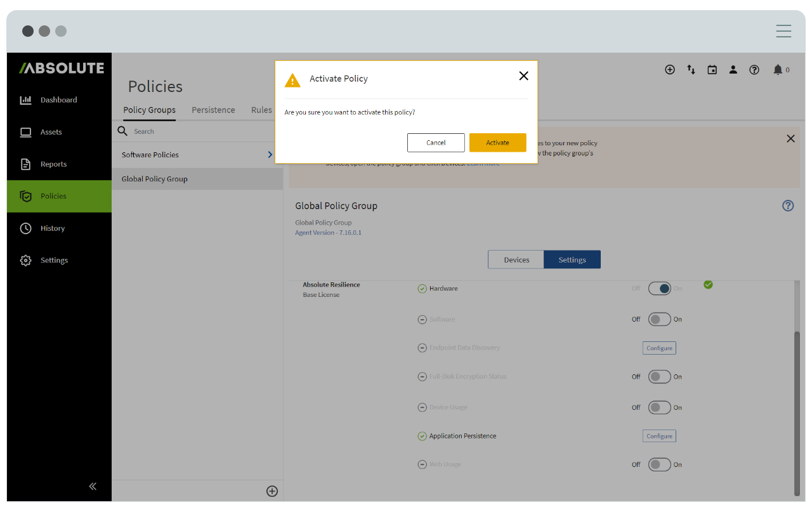Viewport: 812px width, 512px height.
Task: Dismiss the info banner with X
Action: coord(790,138)
